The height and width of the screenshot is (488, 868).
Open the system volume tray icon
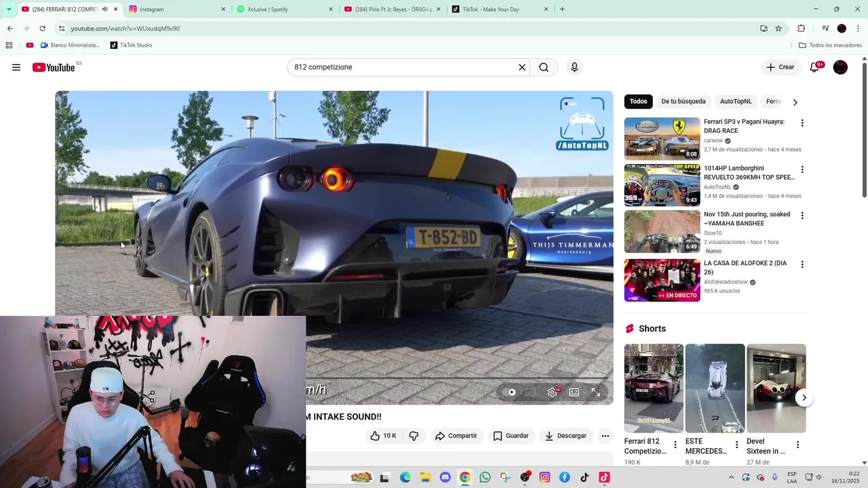pyautogui.click(x=818, y=478)
